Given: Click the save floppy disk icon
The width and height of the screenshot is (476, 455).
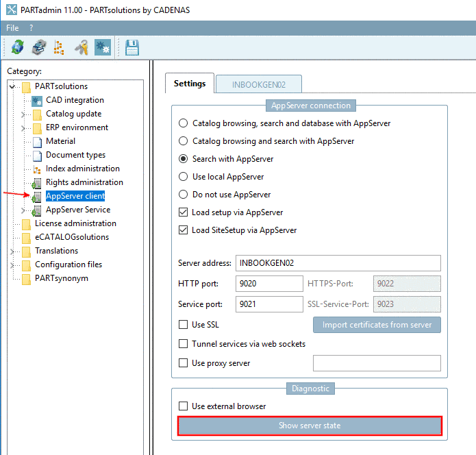Looking at the screenshot, I should [132, 47].
